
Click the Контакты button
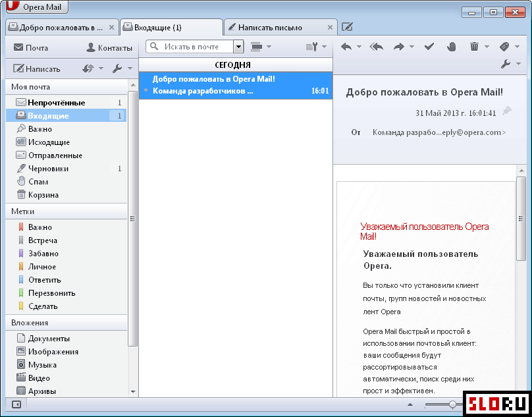click(x=109, y=48)
